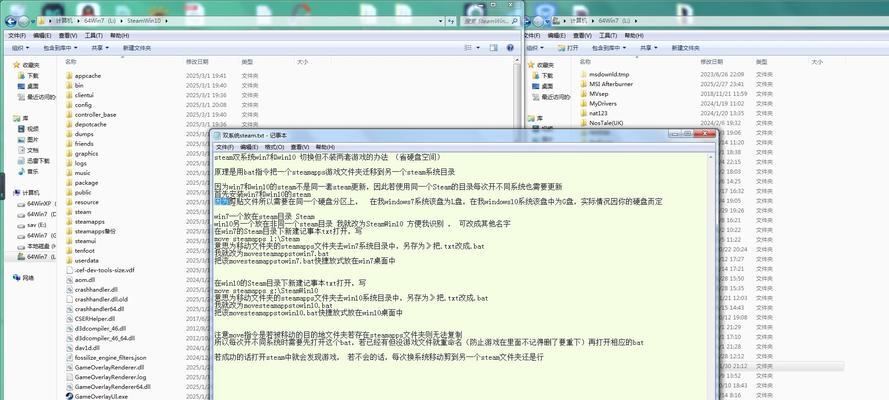Select NosTale(UK) folder icon in right window
The height and width of the screenshot is (400, 889).
(584, 122)
